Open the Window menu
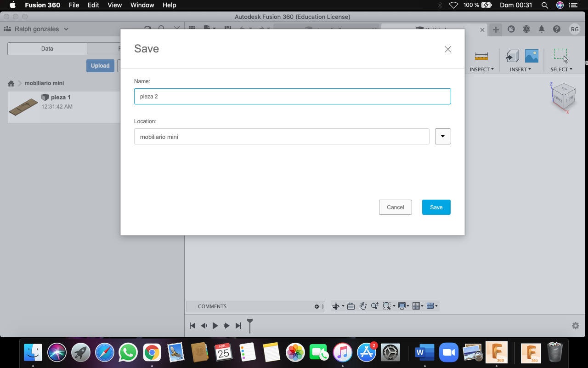This screenshot has height=368, width=588. [142, 5]
